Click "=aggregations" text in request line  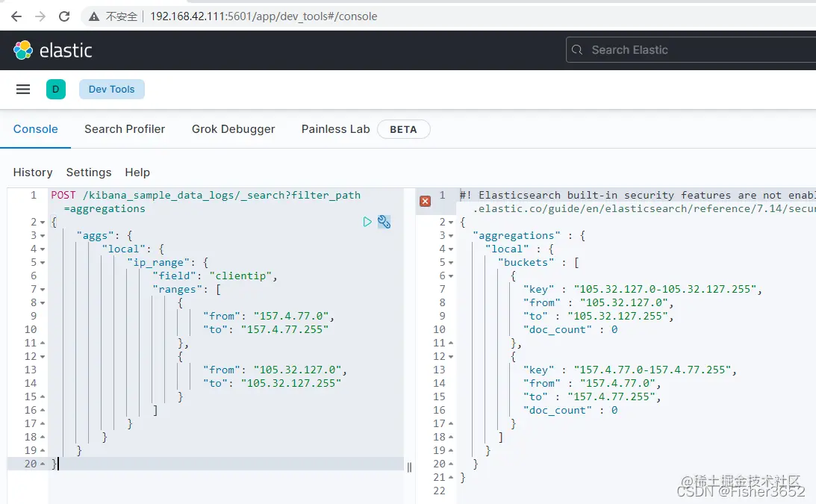105,209
